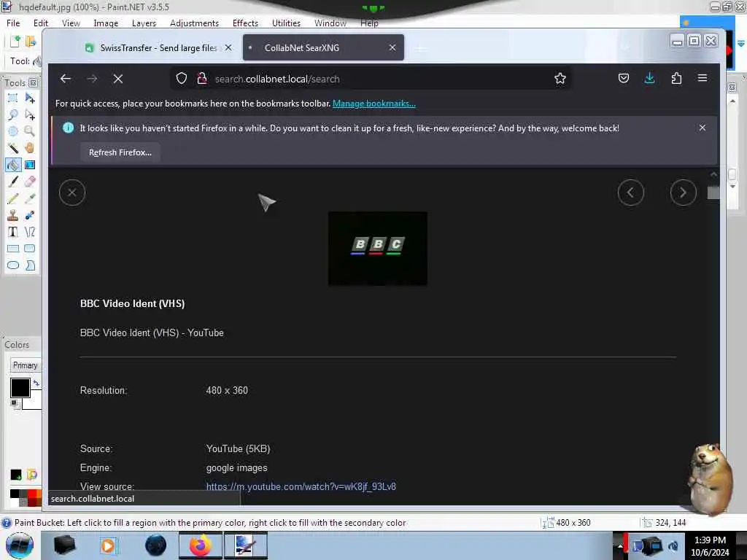Viewport: 747px width, 560px height.
Task: Open the Firefox downloads panel
Action: click(x=649, y=78)
